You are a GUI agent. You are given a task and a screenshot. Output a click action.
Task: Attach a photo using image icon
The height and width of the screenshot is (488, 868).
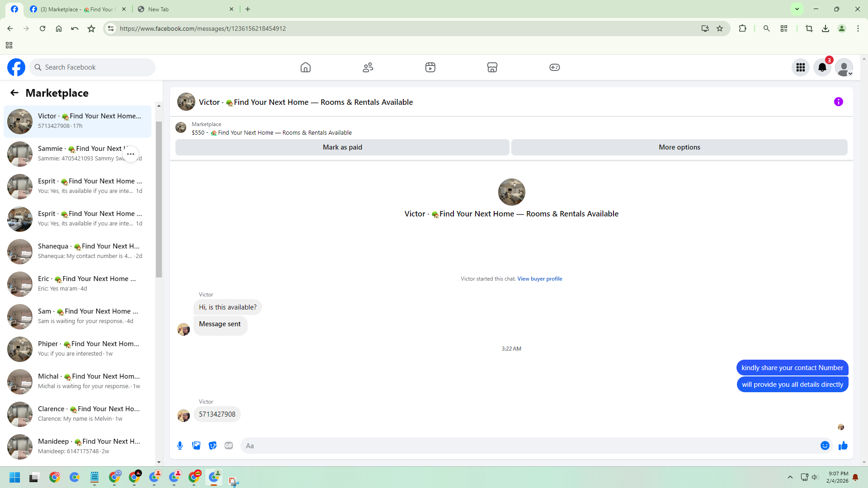click(196, 446)
